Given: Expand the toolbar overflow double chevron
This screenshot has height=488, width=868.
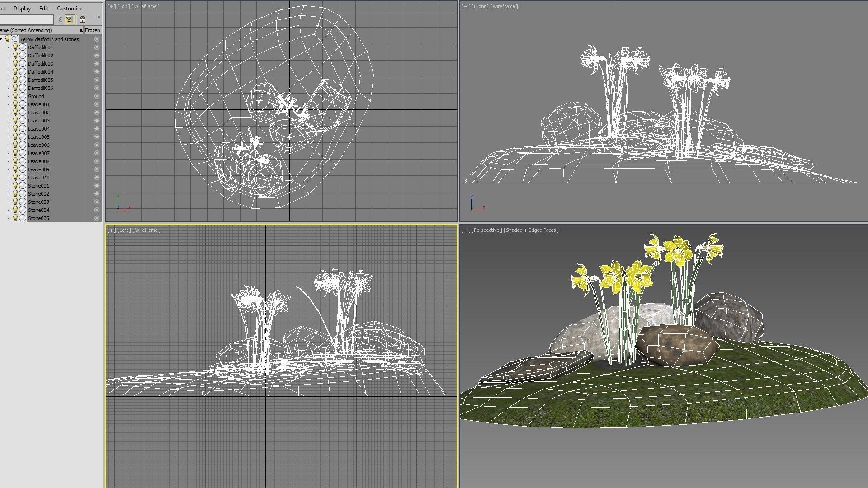Looking at the screenshot, I should (99, 17).
